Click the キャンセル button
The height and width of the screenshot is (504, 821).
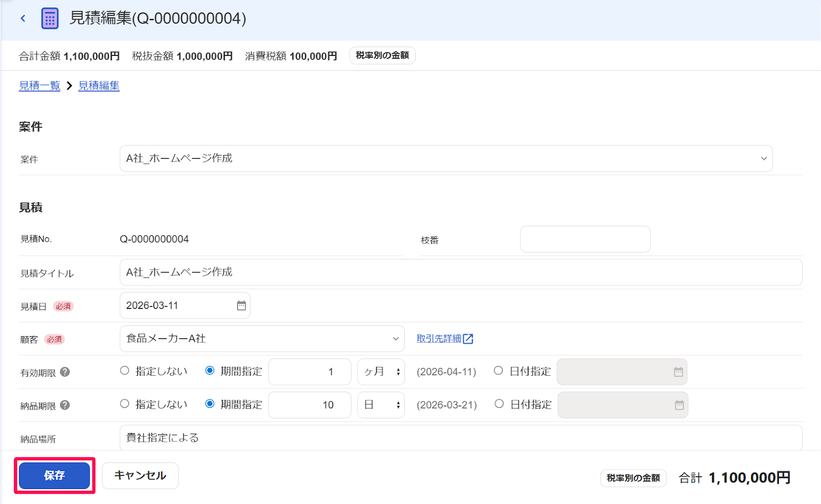(x=140, y=476)
